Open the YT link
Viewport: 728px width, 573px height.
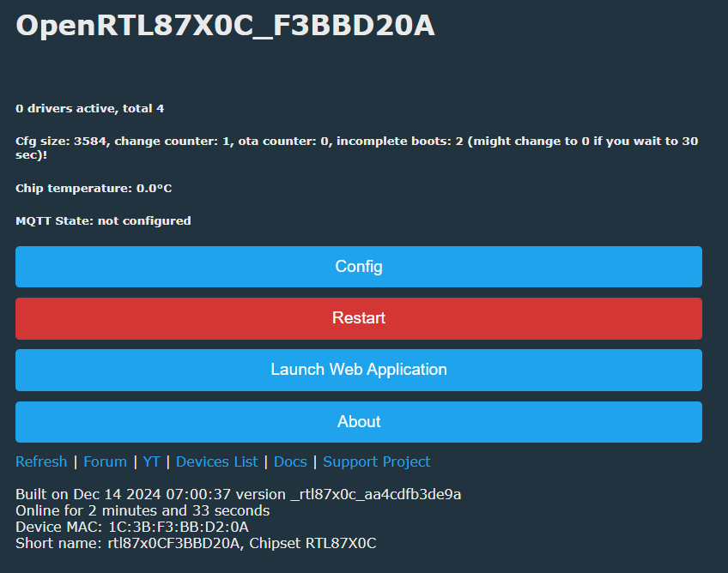pos(151,461)
